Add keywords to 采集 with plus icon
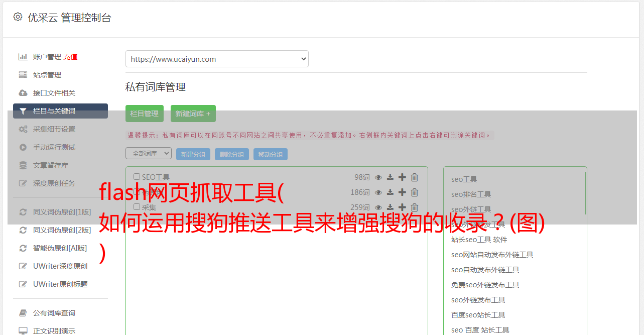This screenshot has width=644, height=335. (402, 207)
